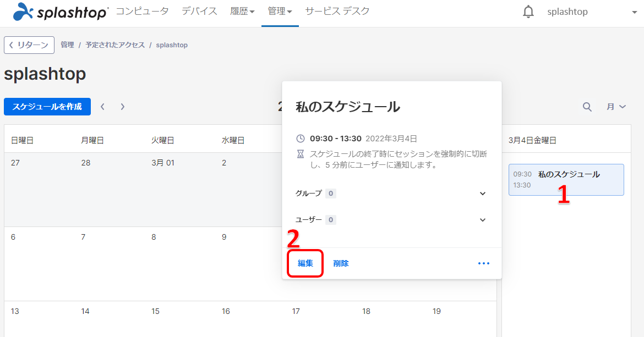The width and height of the screenshot is (644, 337).
Task: Select calendar day 27
Action: (15, 163)
